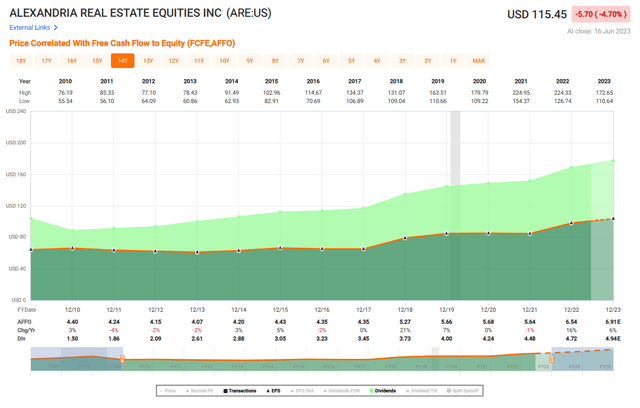Click FY25 in the navigator timeline

point(605,367)
